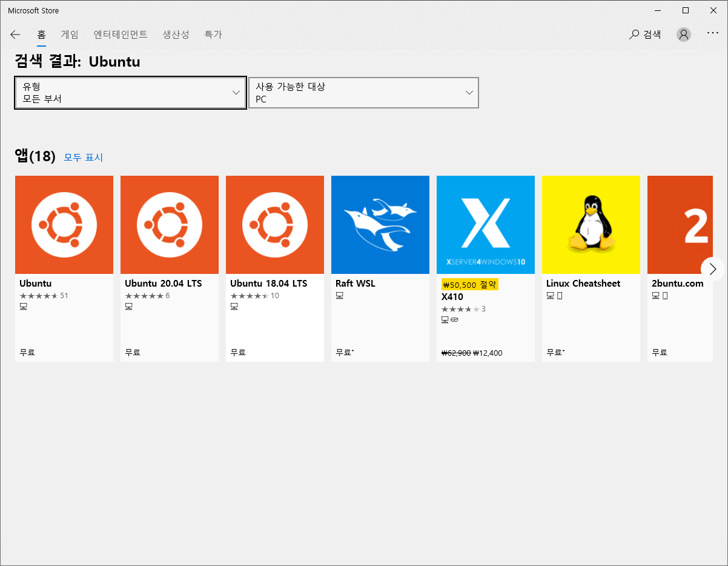Switch to the 생산성 tab
The width and height of the screenshot is (728, 566).
click(176, 35)
